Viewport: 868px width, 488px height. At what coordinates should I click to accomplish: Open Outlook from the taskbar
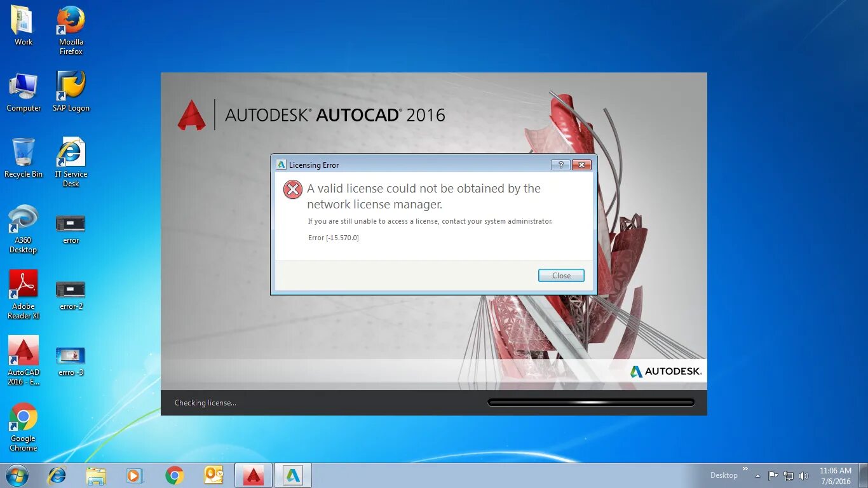214,475
